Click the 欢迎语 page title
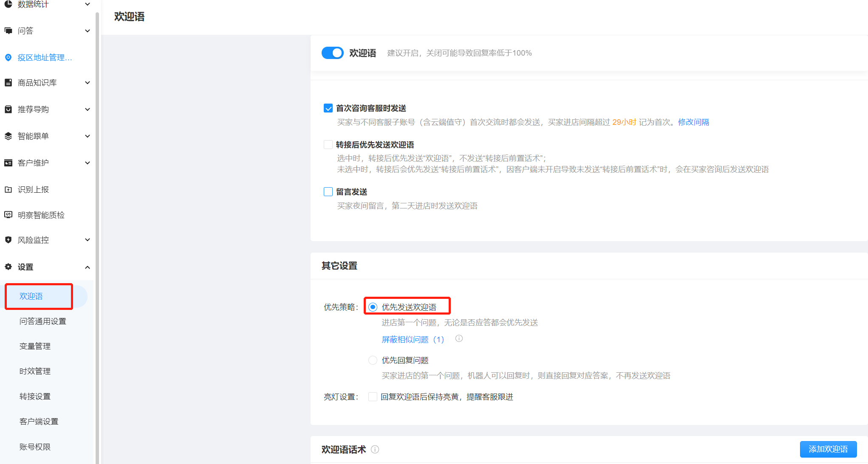Image resolution: width=868 pixels, height=464 pixels. pyautogui.click(x=129, y=17)
